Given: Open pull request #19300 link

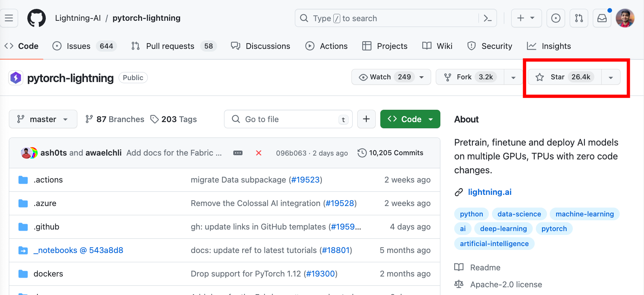Looking at the screenshot, I should (x=321, y=274).
